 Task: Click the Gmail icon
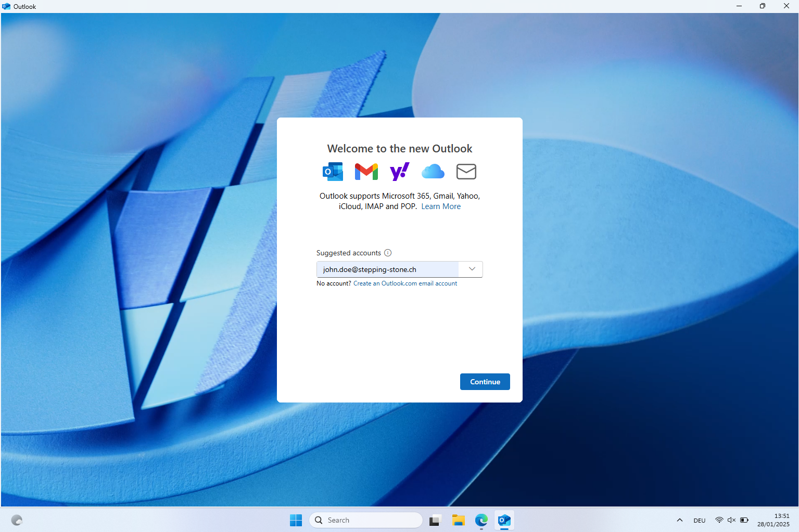(366, 172)
